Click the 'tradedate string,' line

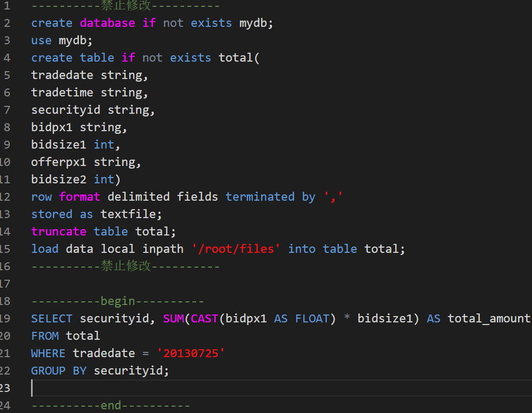(89, 75)
